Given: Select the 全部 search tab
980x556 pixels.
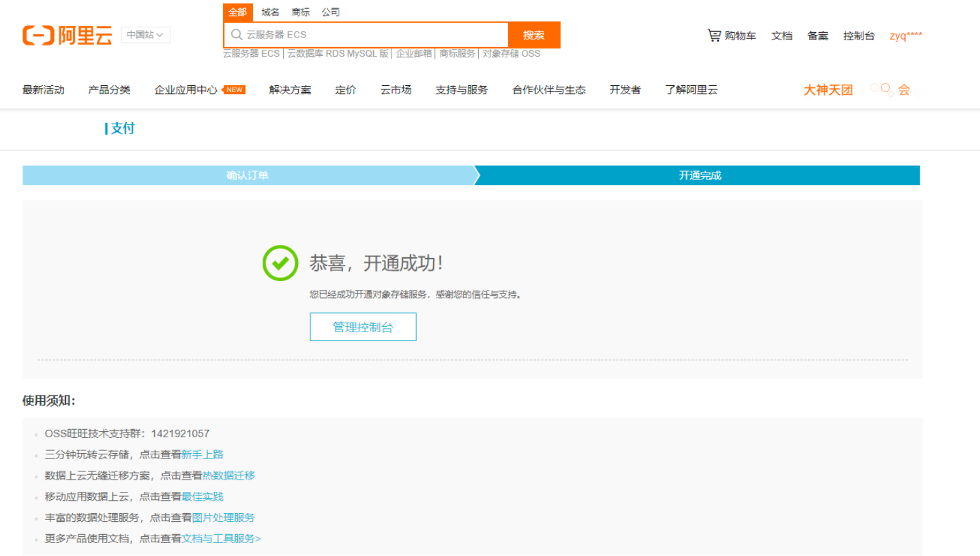Looking at the screenshot, I should click(x=237, y=12).
